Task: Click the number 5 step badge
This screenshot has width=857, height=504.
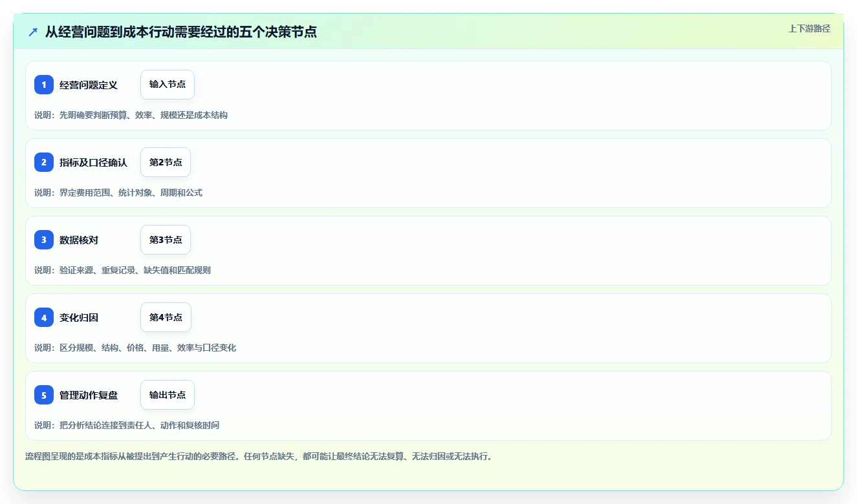Action: 44,395
